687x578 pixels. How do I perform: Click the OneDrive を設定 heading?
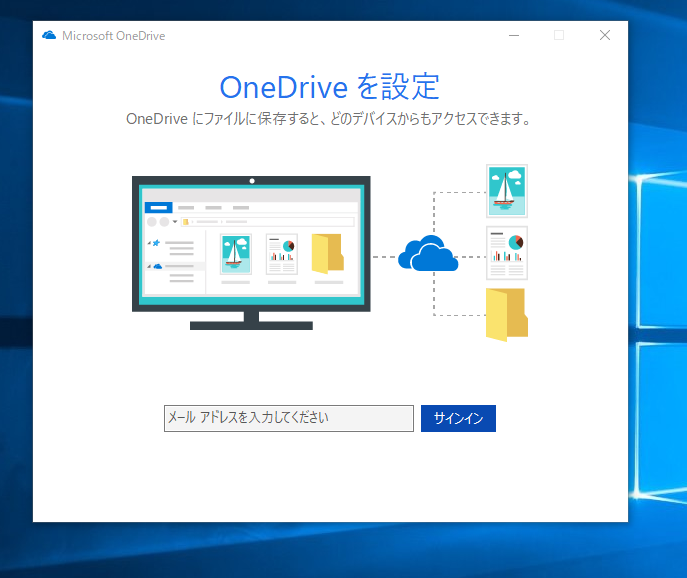click(x=329, y=87)
